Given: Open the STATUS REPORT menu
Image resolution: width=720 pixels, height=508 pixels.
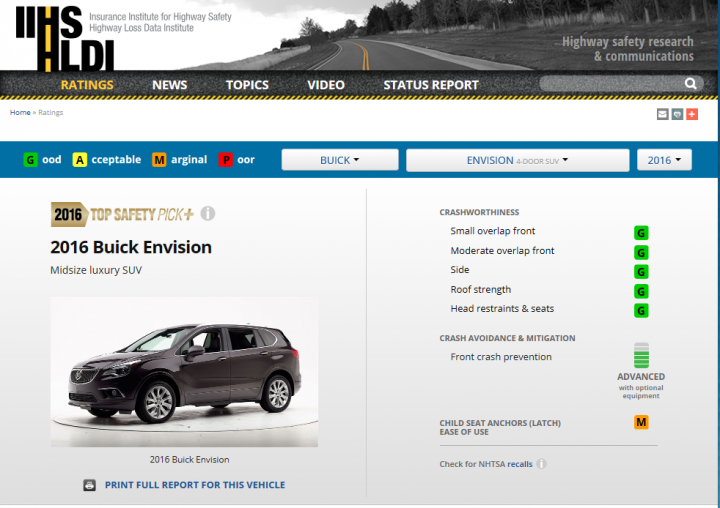Looking at the screenshot, I should (431, 85).
